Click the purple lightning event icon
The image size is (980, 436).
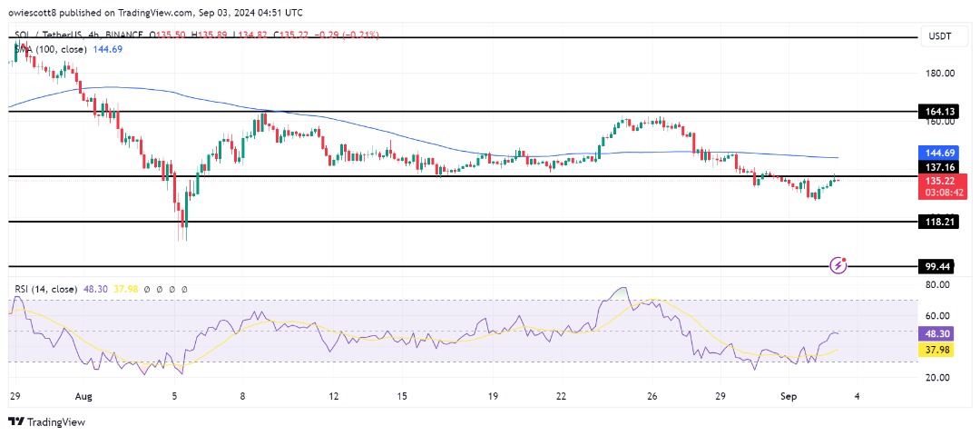839,265
